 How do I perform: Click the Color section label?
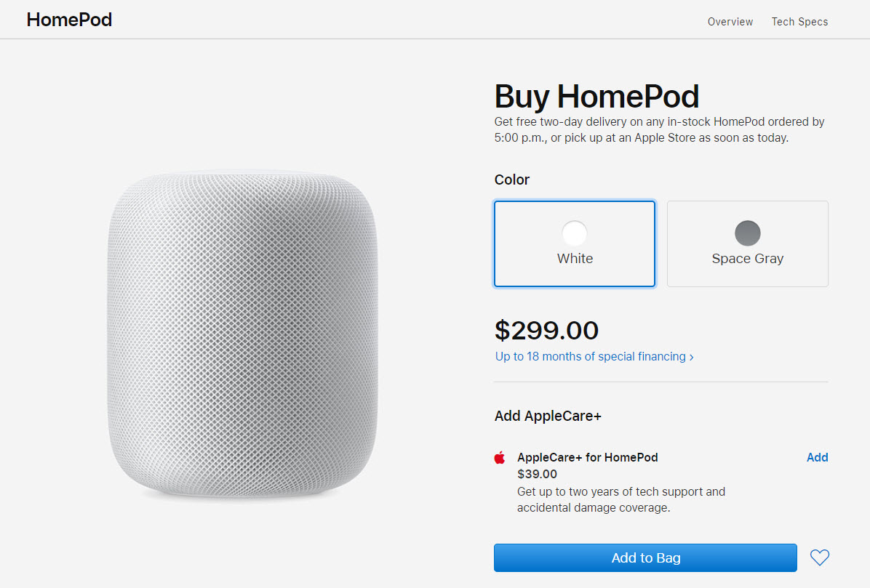[x=511, y=180]
